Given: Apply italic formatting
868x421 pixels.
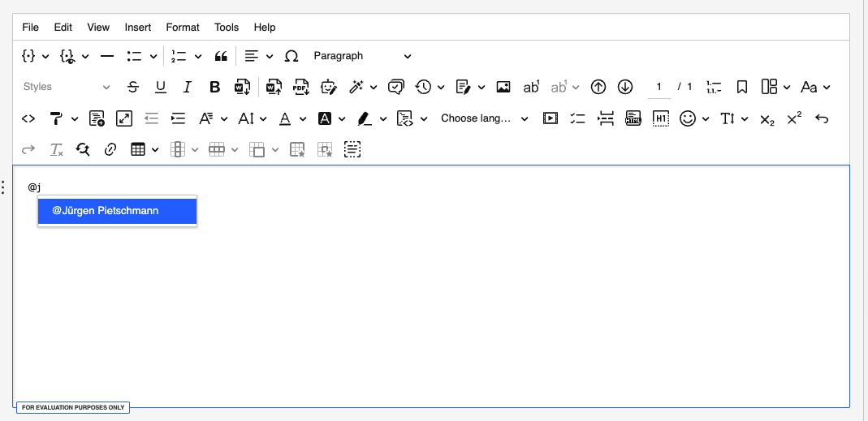Looking at the screenshot, I should click(x=188, y=87).
